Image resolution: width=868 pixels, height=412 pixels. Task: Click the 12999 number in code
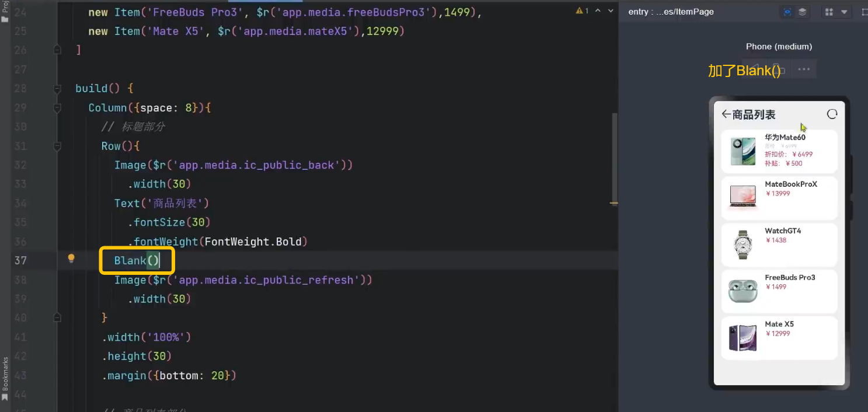(x=382, y=31)
